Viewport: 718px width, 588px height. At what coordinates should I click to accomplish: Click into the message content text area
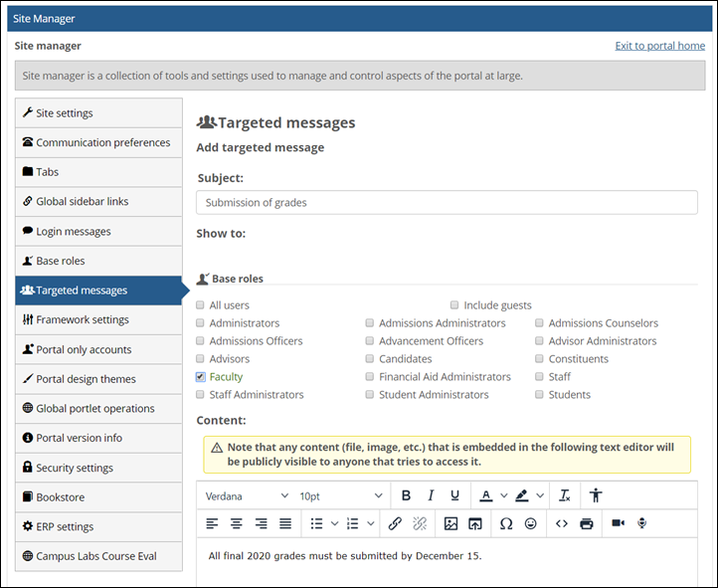tap(447, 562)
